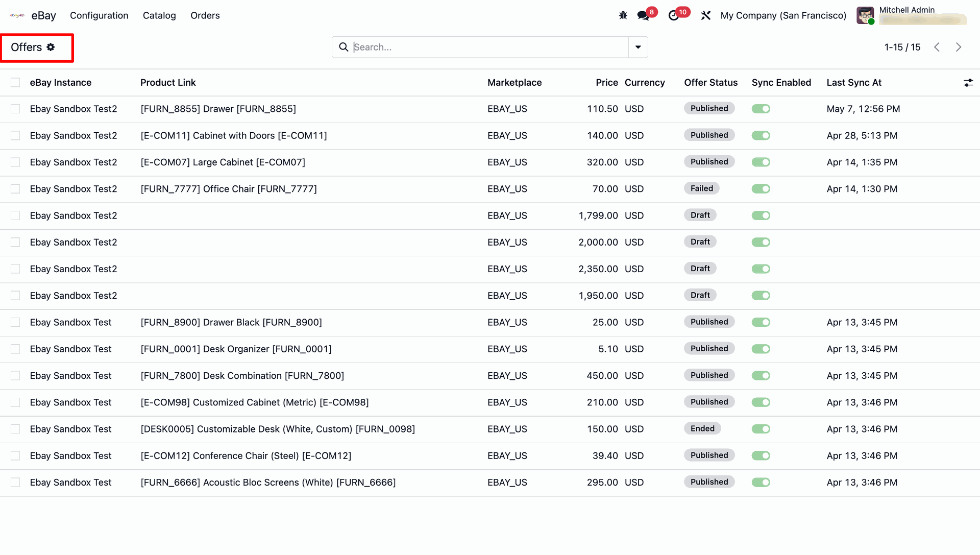Click the May 7, 12:56 PM sync date
This screenshot has width=980, height=555.
click(x=863, y=109)
